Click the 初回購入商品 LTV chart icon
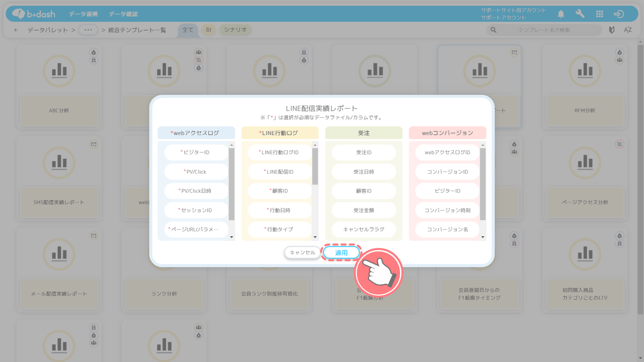644x362 pixels. coord(585,254)
